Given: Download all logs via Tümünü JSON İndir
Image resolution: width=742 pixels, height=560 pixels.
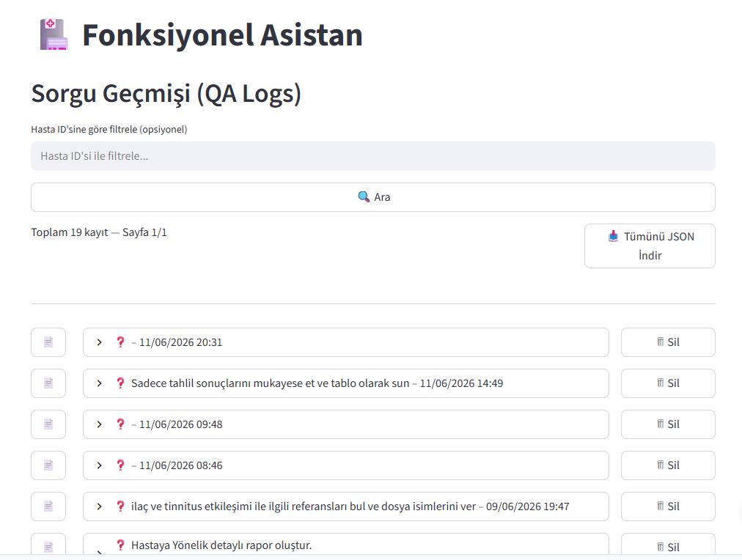Looking at the screenshot, I should (650, 246).
